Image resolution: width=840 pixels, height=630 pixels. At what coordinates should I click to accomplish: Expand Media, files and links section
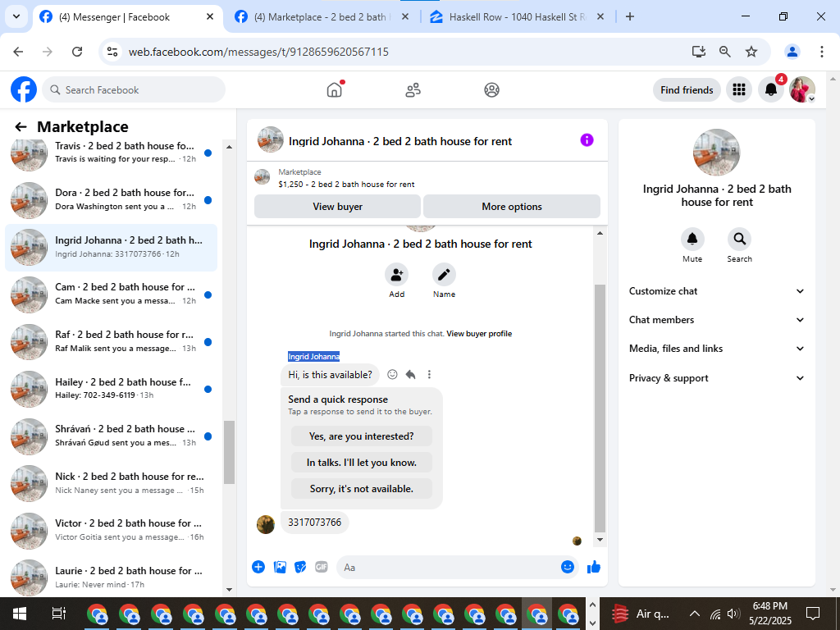point(717,349)
